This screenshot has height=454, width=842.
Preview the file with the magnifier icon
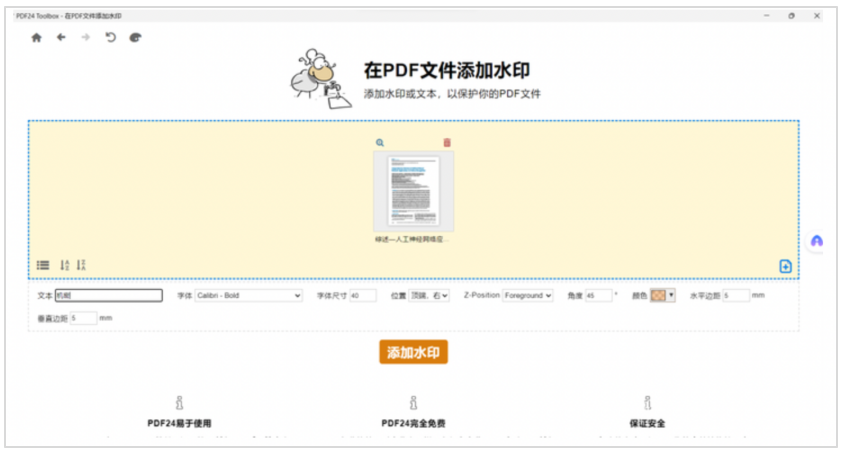click(380, 143)
